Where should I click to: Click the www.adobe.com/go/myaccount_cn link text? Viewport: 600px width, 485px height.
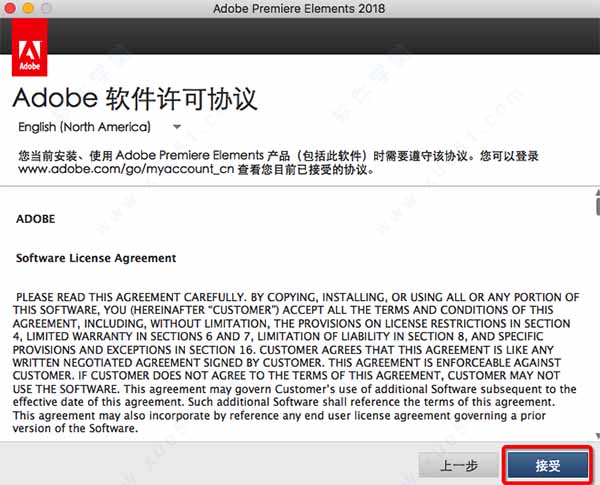126,169
